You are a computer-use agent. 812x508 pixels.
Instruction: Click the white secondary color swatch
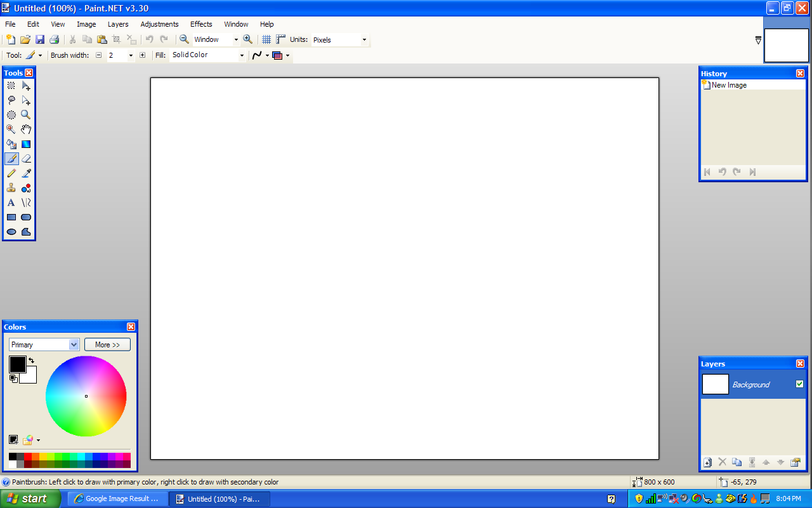[30, 377]
